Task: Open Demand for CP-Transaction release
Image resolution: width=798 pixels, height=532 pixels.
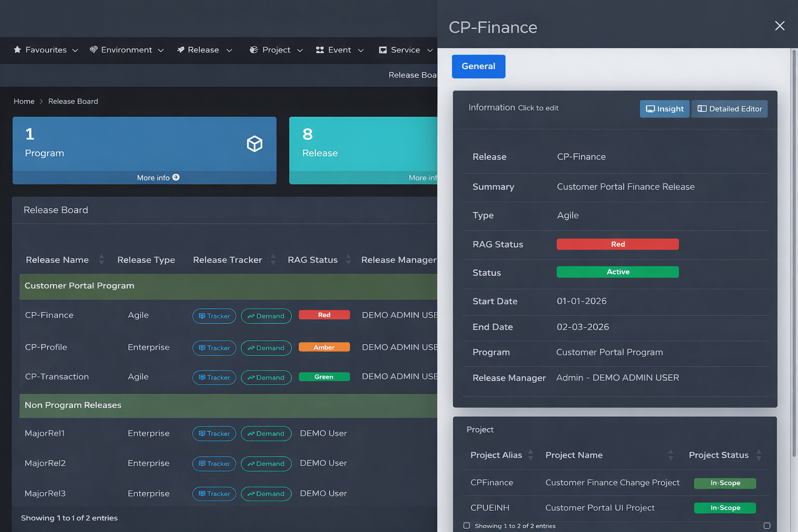Action: point(266,378)
